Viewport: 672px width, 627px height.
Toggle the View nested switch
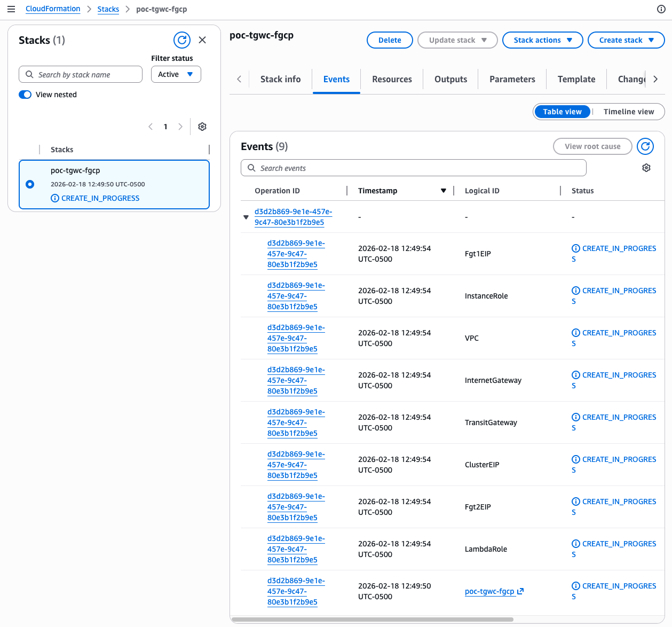25,95
